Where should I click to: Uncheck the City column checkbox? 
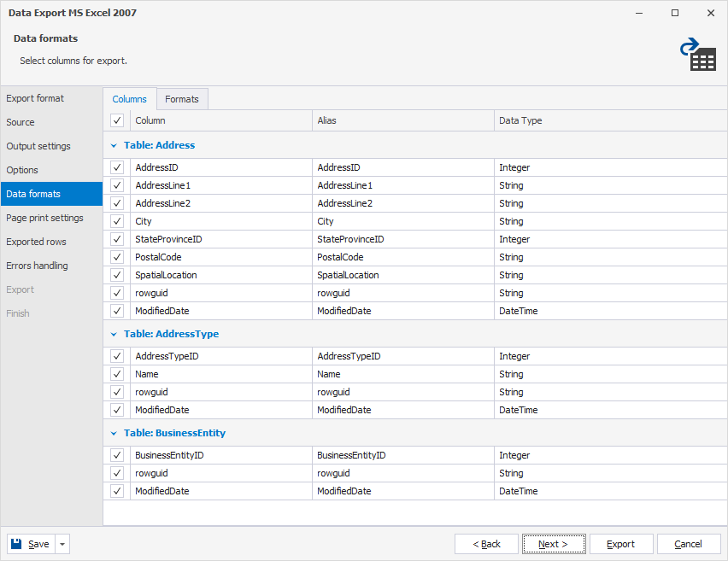pos(117,221)
